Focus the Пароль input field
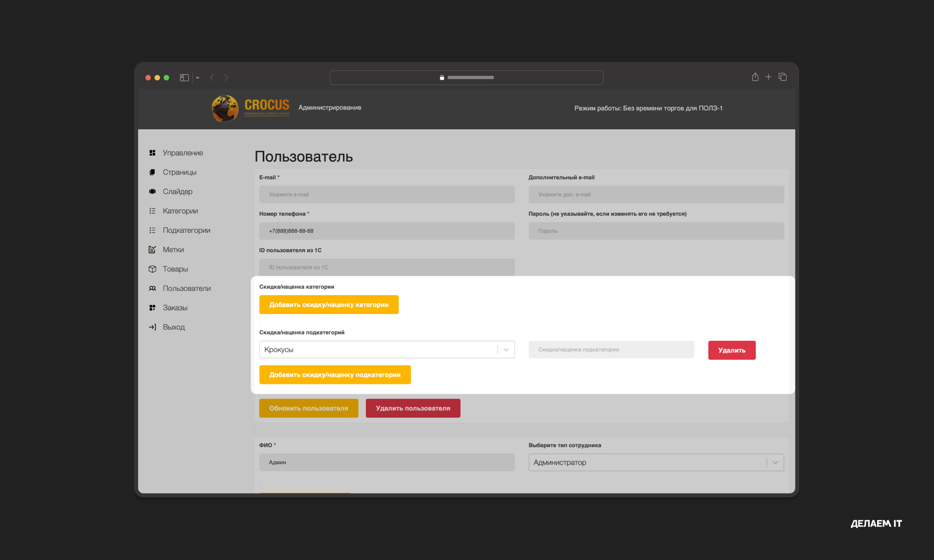The image size is (934, 560). (x=656, y=231)
